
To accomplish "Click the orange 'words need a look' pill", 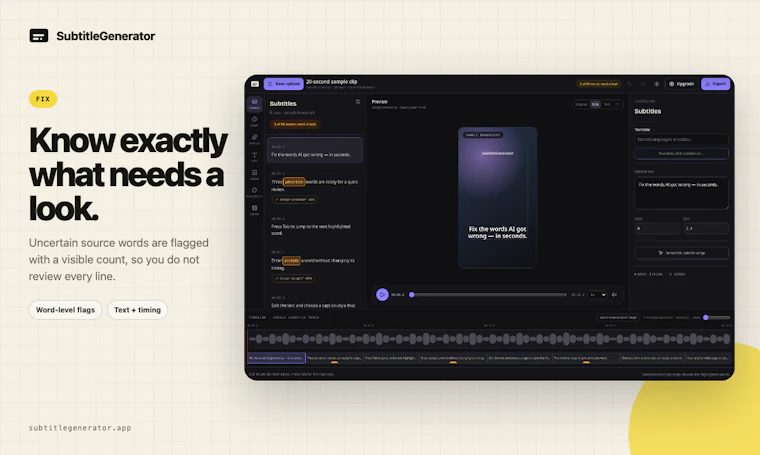I will 295,124.
